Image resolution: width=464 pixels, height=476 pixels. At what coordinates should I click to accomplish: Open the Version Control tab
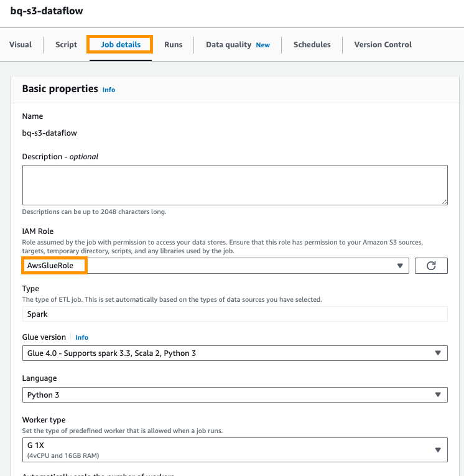coord(383,45)
